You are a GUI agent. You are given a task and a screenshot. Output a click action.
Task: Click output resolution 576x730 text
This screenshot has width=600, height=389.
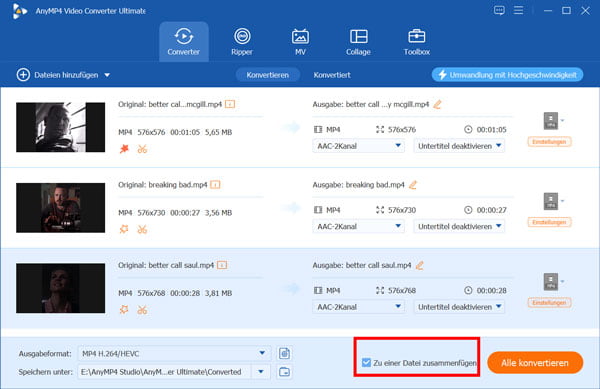point(402,210)
